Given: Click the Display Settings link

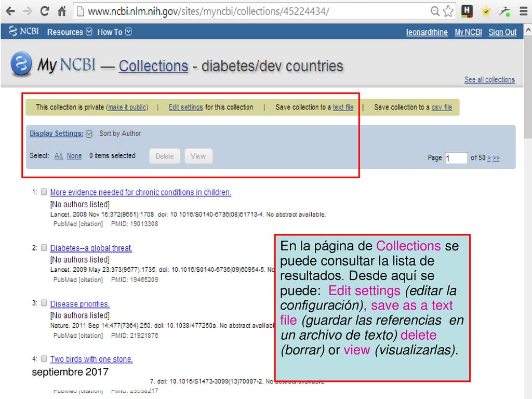Looking at the screenshot, I should tap(56, 134).
